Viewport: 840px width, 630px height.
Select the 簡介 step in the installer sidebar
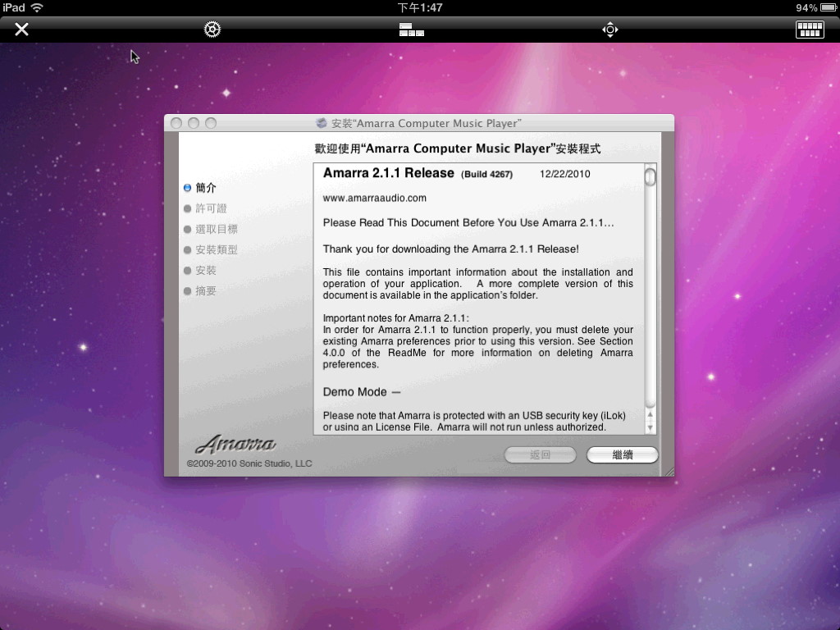(200, 188)
